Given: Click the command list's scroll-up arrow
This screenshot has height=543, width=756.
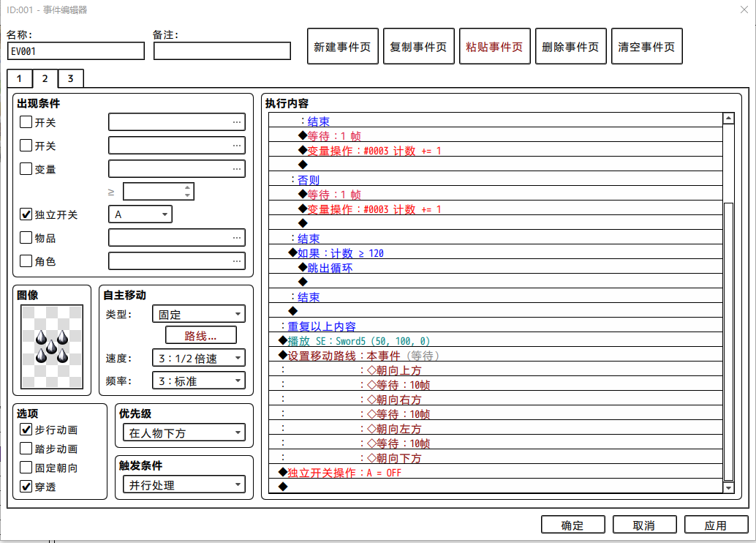Looking at the screenshot, I should point(728,119).
